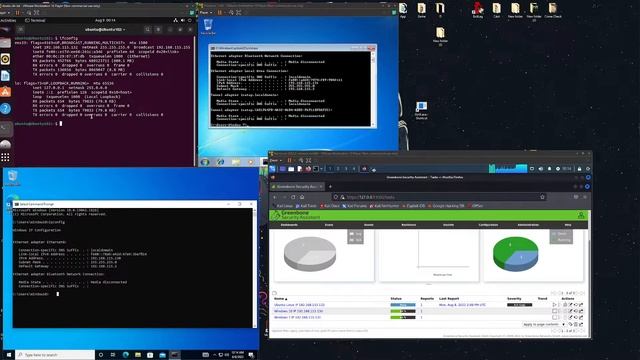
Task: Open Rhythmbox in Ubuntu dock
Action: 5,60
